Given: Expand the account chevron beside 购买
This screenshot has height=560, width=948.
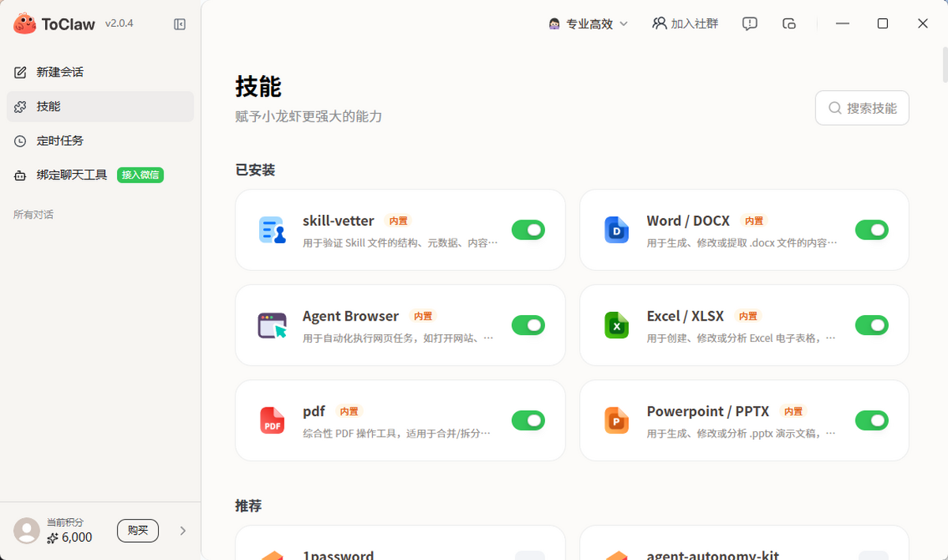Looking at the screenshot, I should pos(183,531).
